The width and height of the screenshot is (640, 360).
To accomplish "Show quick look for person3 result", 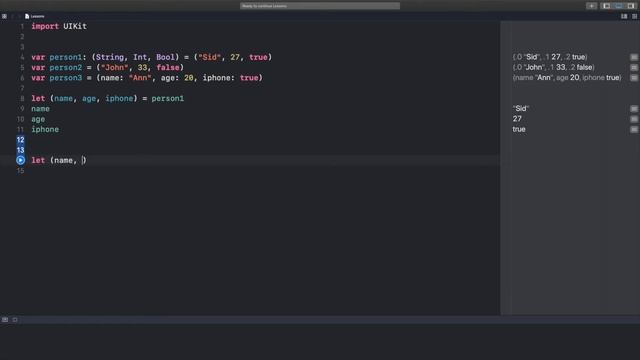I will (634, 78).
